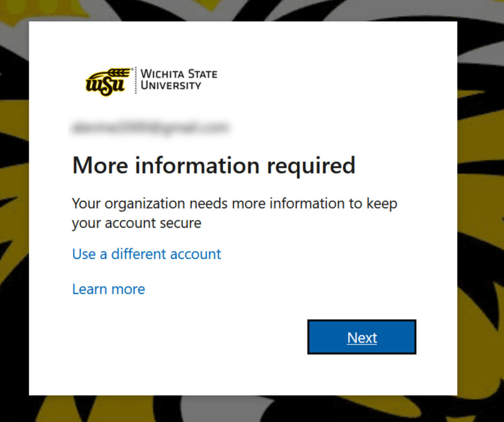Click the More information required heading

214,165
